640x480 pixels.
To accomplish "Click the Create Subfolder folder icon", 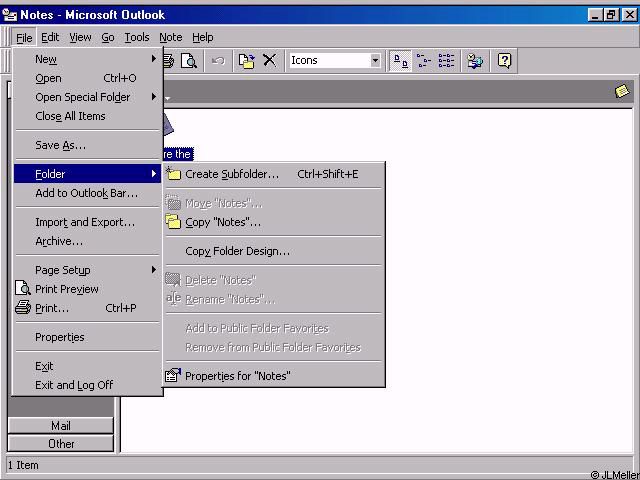I will [173, 174].
